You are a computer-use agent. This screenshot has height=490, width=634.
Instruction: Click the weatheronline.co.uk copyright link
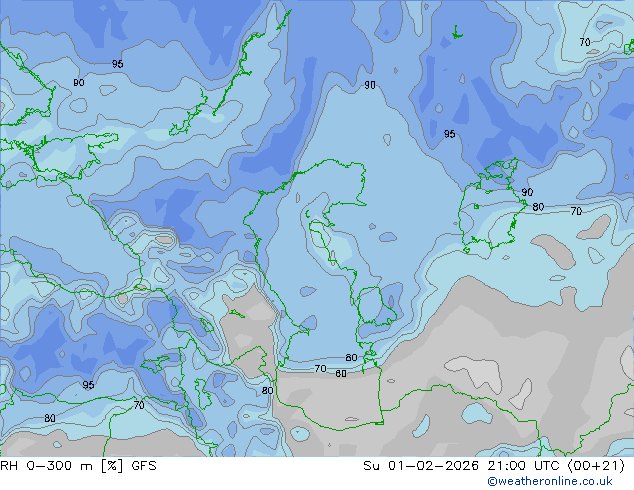[549, 481]
